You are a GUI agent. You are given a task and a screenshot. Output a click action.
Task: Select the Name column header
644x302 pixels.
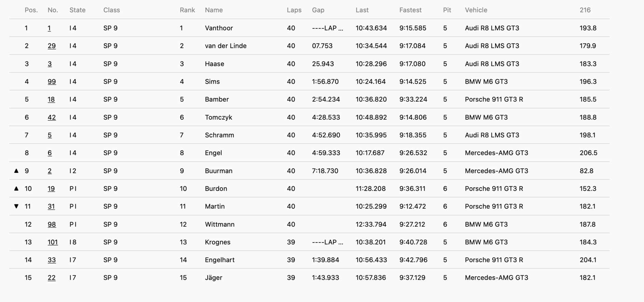point(214,10)
